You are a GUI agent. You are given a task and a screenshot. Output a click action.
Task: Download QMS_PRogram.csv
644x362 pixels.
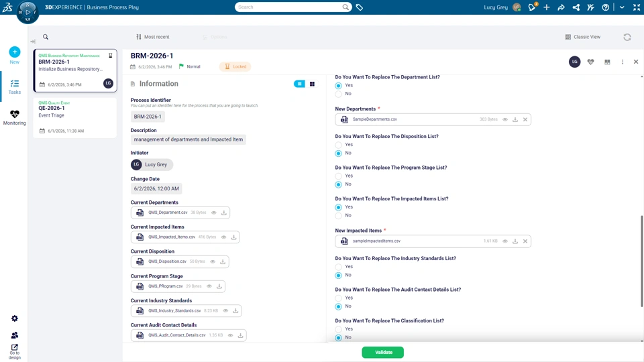(x=219, y=286)
